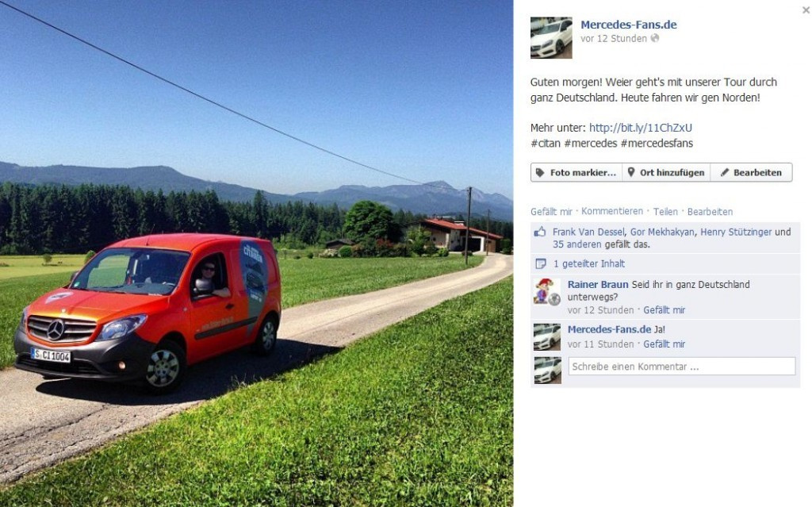Click the thumbs-up likes icon
This screenshot has width=812, height=507.
click(540, 232)
